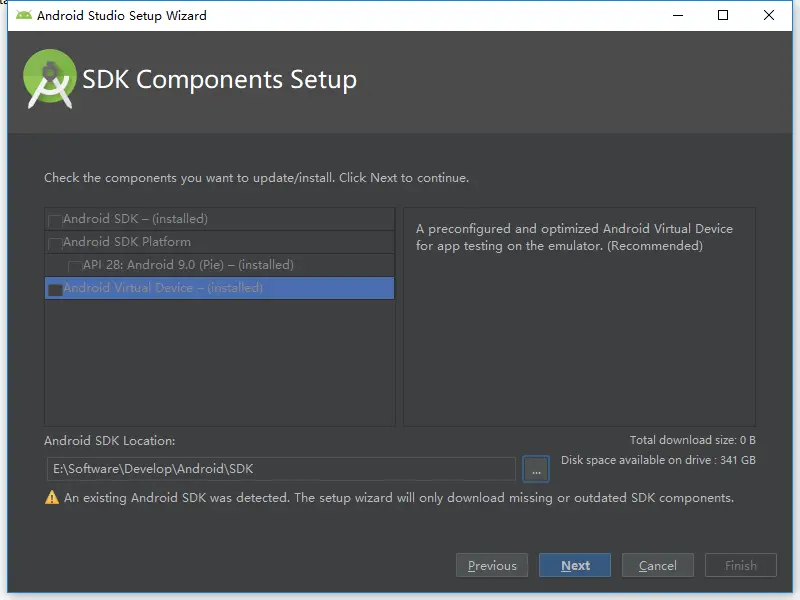This screenshot has height=600, width=800.
Task: Click the Android Studio logo in the header
Action: coord(49,79)
